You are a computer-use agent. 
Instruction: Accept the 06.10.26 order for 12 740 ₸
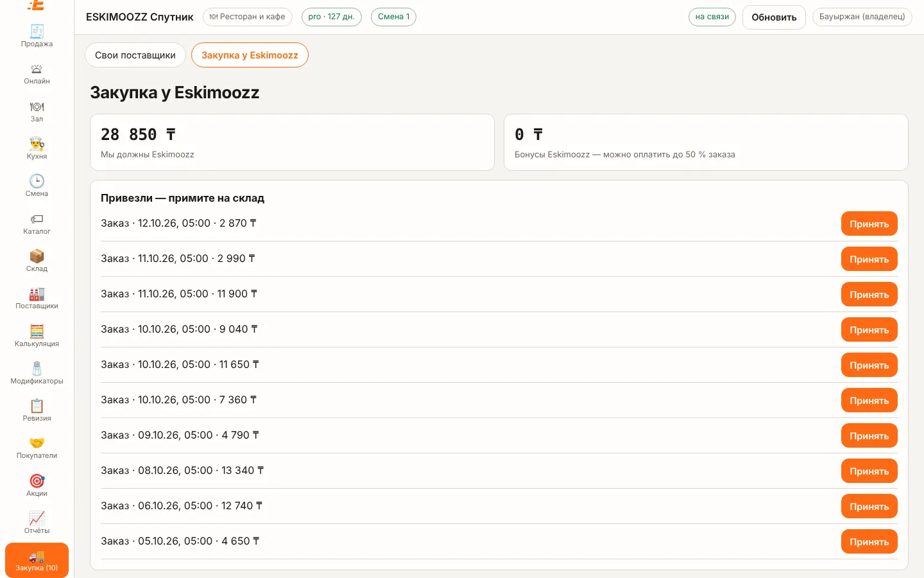(869, 507)
